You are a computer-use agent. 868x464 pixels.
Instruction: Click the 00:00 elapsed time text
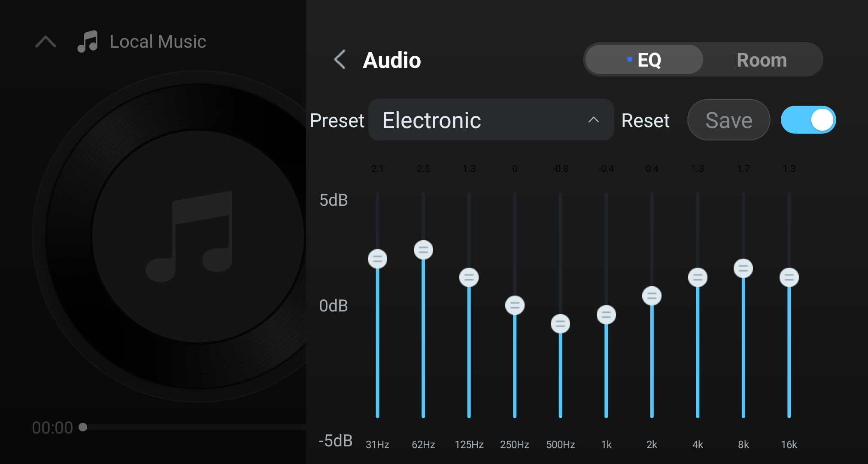click(52, 428)
